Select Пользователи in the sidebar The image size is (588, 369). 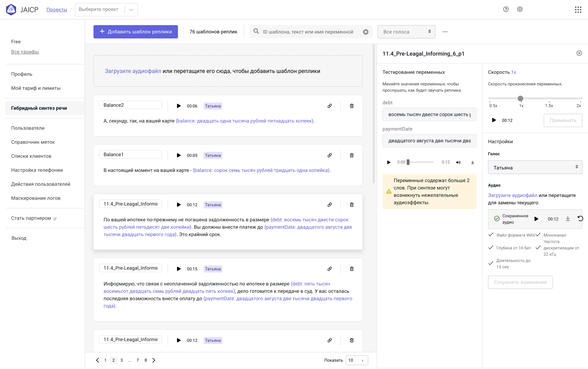click(x=28, y=128)
